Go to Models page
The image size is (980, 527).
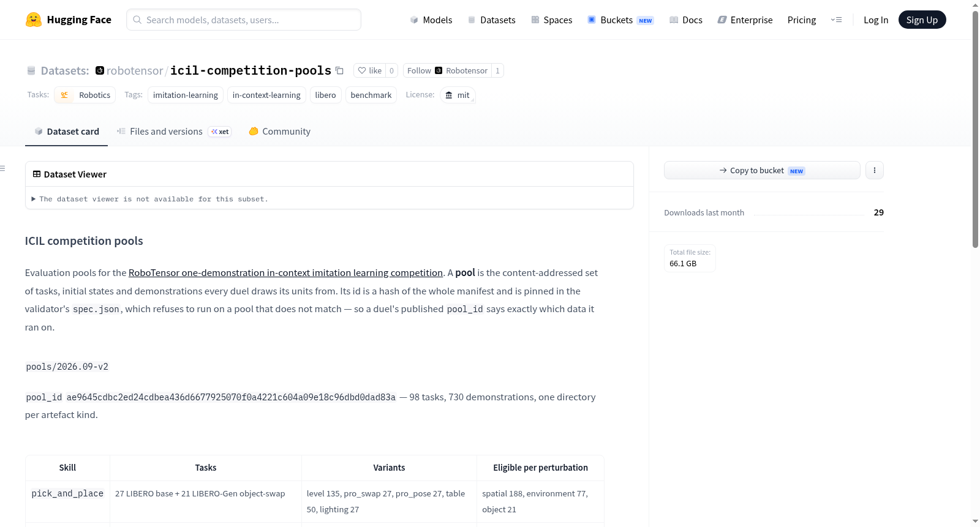pos(431,20)
